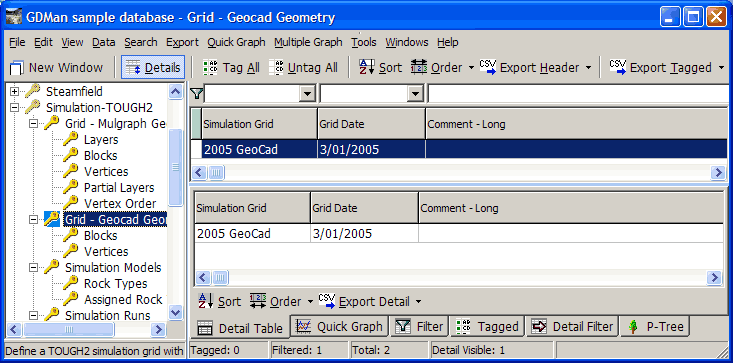This screenshot has height=363, width=733.
Task: Click the tree panel horizontal scrollbar right arrow
Action: pos(158,330)
